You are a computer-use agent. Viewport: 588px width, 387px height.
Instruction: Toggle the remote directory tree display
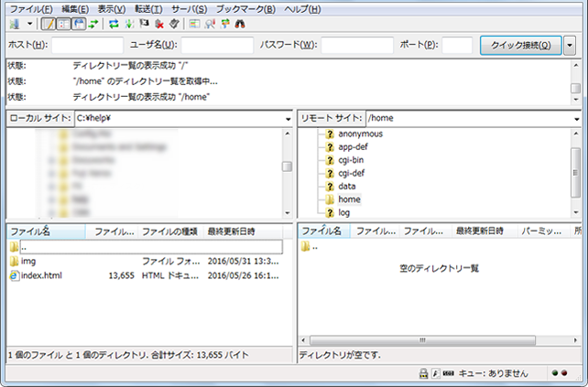click(x=79, y=25)
